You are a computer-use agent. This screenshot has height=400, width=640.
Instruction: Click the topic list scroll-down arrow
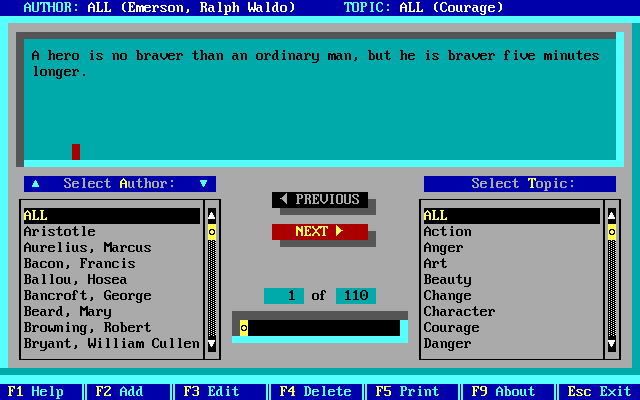click(x=612, y=344)
